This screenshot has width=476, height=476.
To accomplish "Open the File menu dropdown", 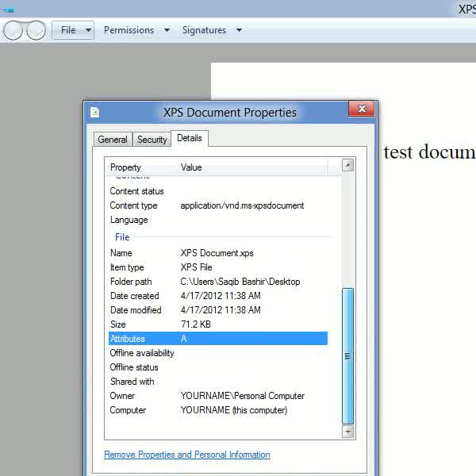I will click(x=73, y=30).
